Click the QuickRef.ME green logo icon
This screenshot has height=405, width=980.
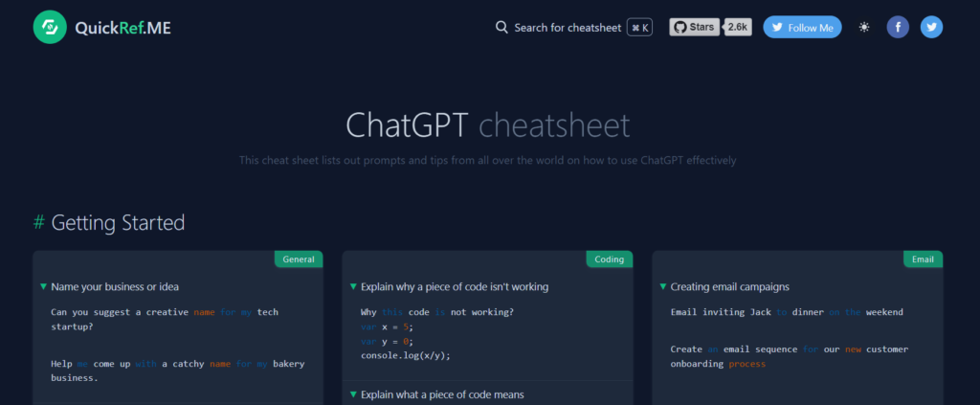click(x=50, y=27)
